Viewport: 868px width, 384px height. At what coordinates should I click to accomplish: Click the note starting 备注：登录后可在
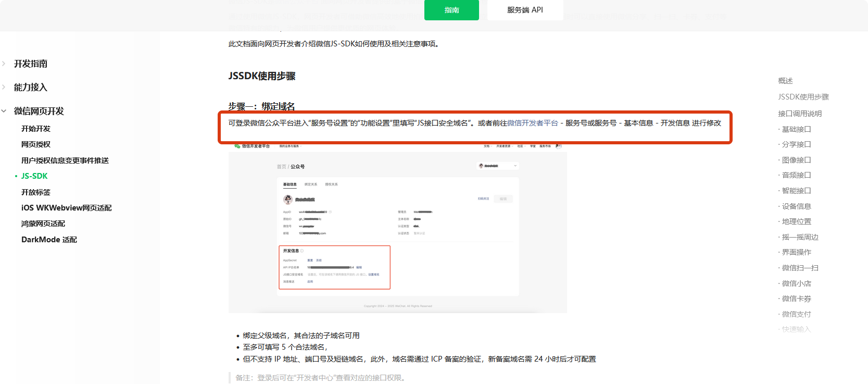[x=320, y=378]
